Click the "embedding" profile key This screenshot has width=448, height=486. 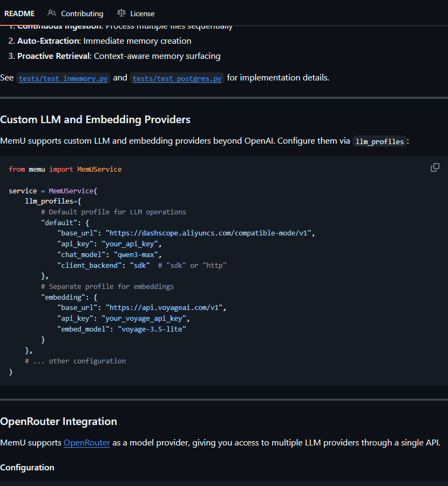tap(63, 297)
